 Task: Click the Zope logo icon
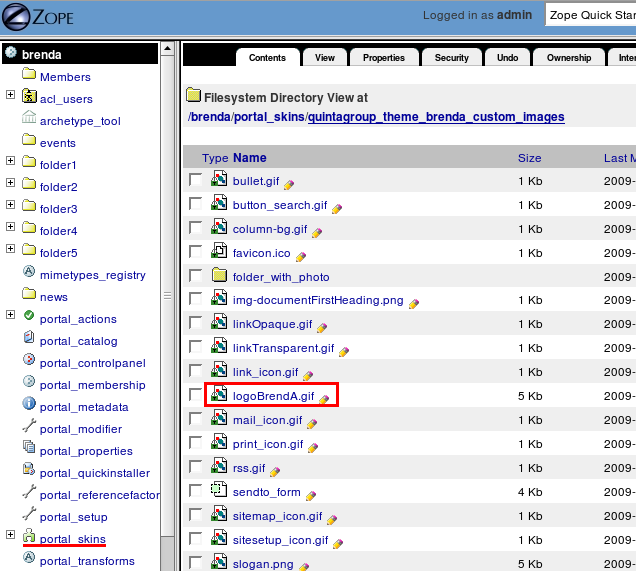pos(16,17)
